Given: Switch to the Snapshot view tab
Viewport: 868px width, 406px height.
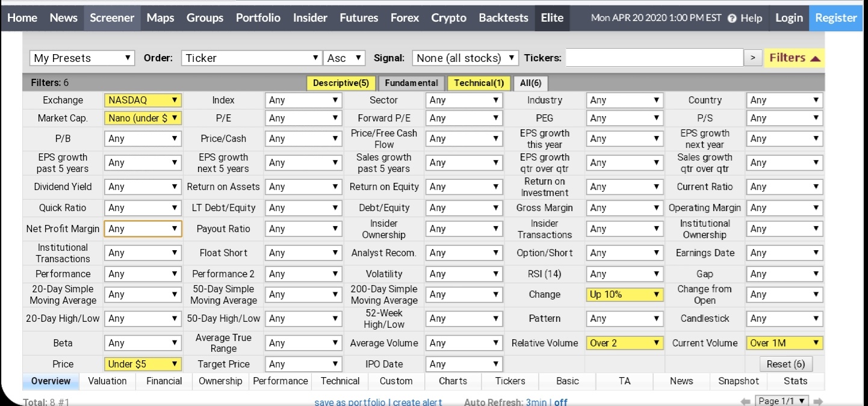Looking at the screenshot, I should 739,381.
